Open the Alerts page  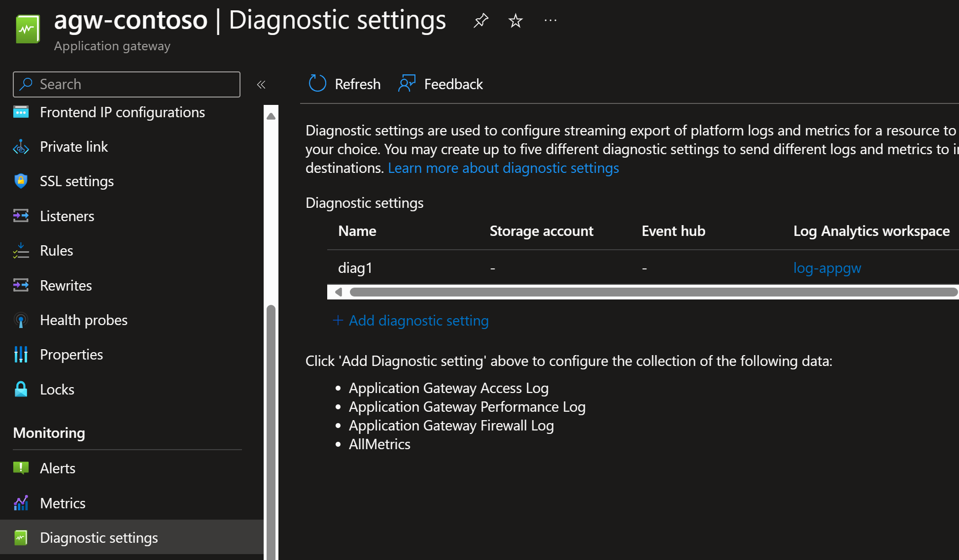pos(58,468)
